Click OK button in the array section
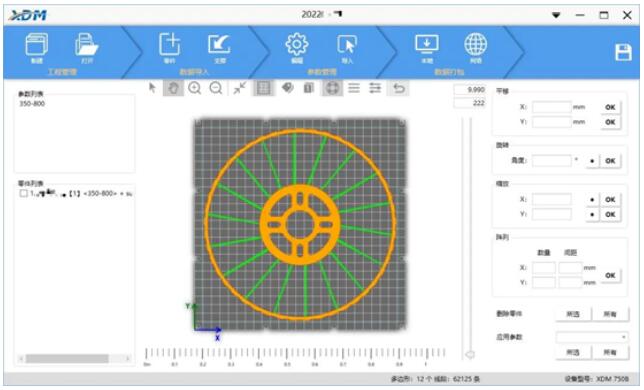This screenshot has height=390, width=644. [610, 275]
